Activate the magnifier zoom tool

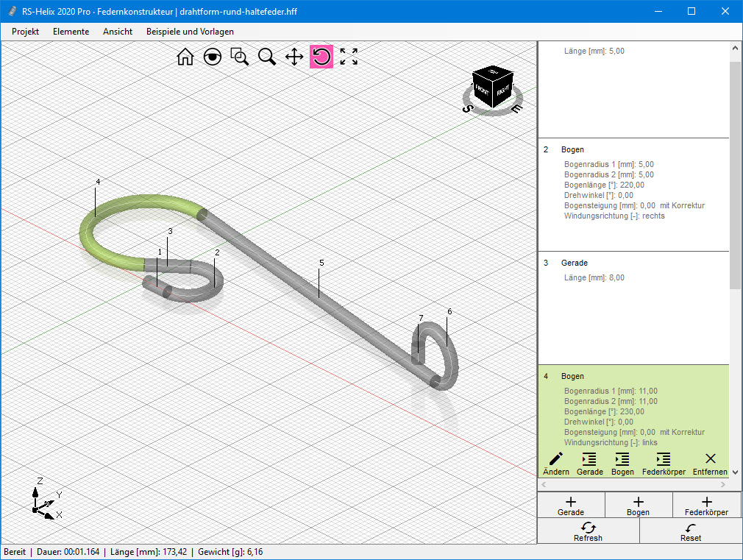tap(267, 57)
